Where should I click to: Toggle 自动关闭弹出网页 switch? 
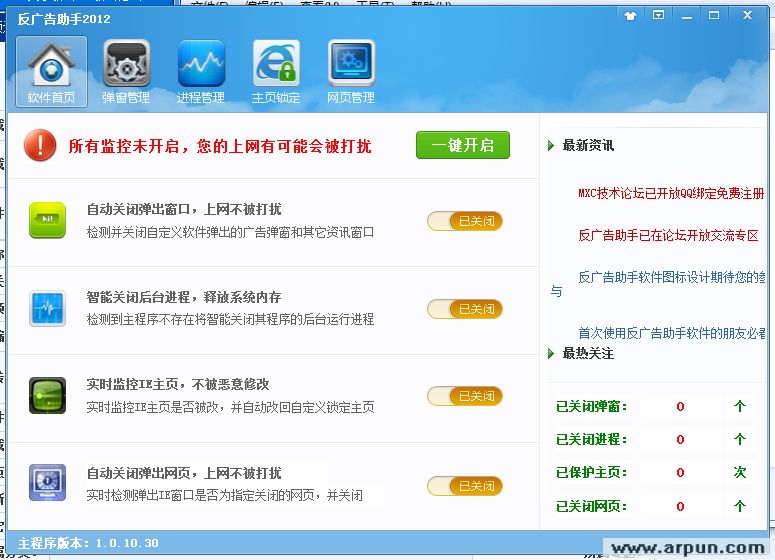coord(465,486)
